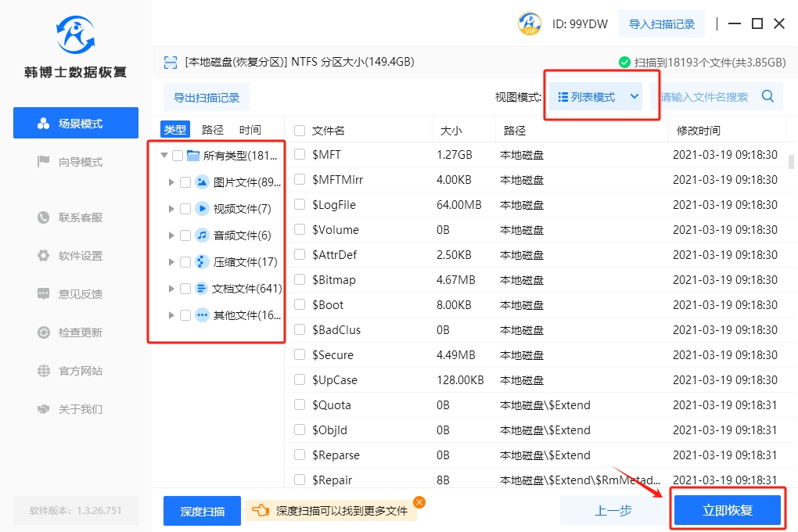The image size is (798, 532).
Task: Click the 立即恢复 button
Action: 728,511
